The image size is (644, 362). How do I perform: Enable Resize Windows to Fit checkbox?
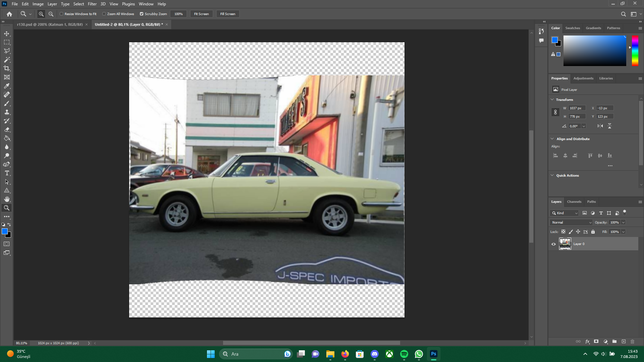coord(61,14)
